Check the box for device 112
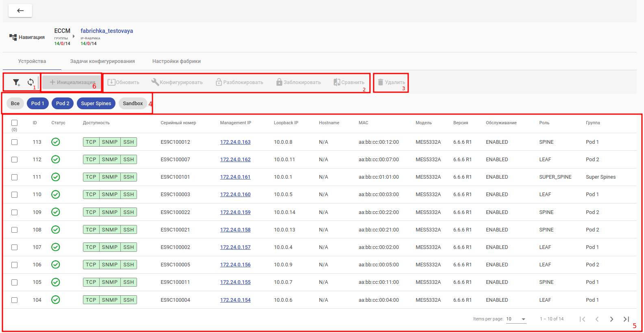This screenshot has width=644, height=333. point(15,160)
